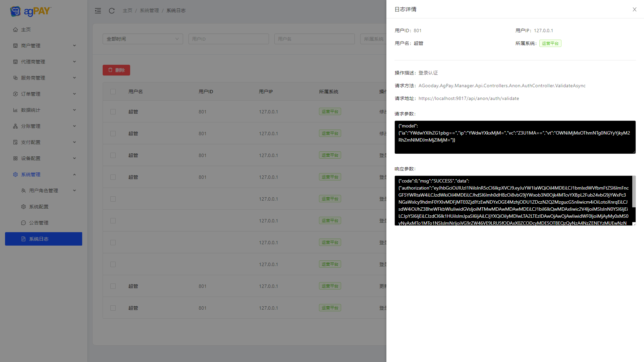Open the 全部时间 time dropdown
Screen dimensions: 644x362
coord(143,39)
